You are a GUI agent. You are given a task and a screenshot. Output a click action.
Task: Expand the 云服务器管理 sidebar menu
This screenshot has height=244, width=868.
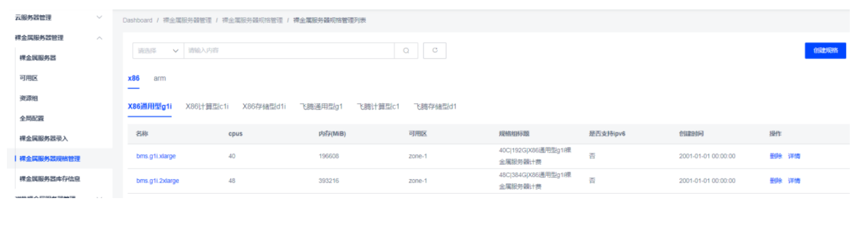[58, 17]
